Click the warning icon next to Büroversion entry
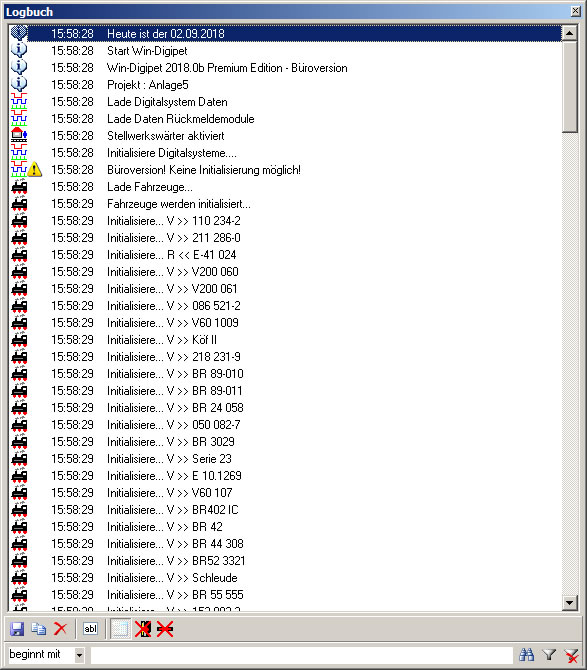Image resolution: width=587 pixels, height=670 pixels. click(x=35, y=170)
